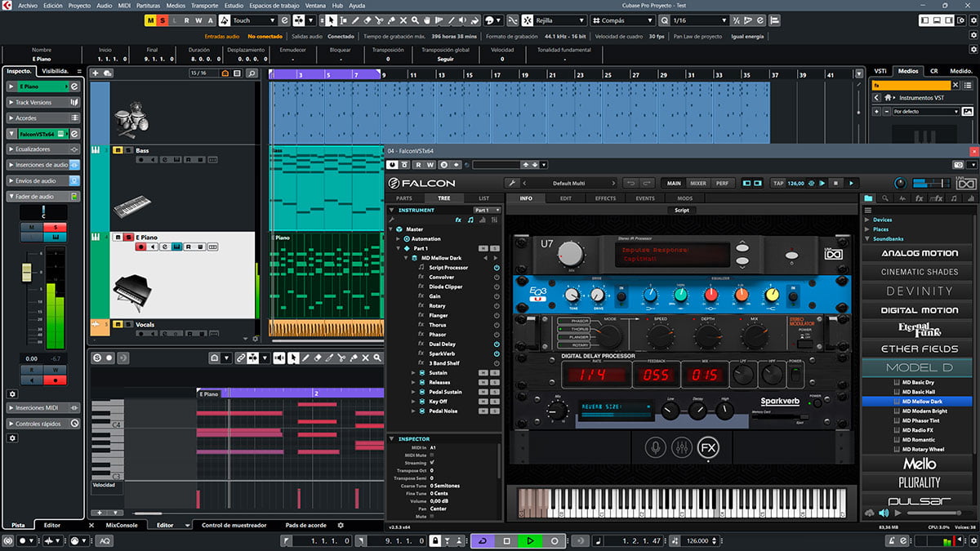Enable the Streaming checkbox in Falcon inspector
Screen dimensions: 980x551
432,463
